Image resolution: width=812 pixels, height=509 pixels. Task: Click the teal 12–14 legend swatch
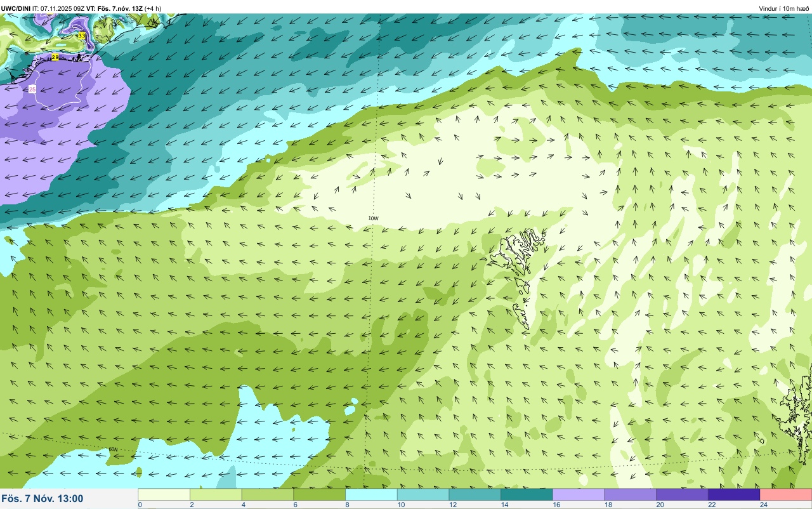[475, 494]
